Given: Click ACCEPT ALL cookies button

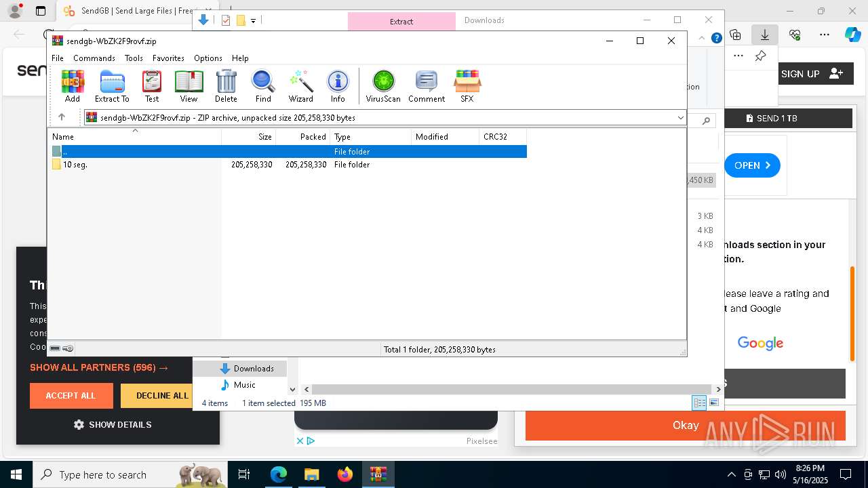Looking at the screenshot, I should pyautogui.click(x=71, y=396).
